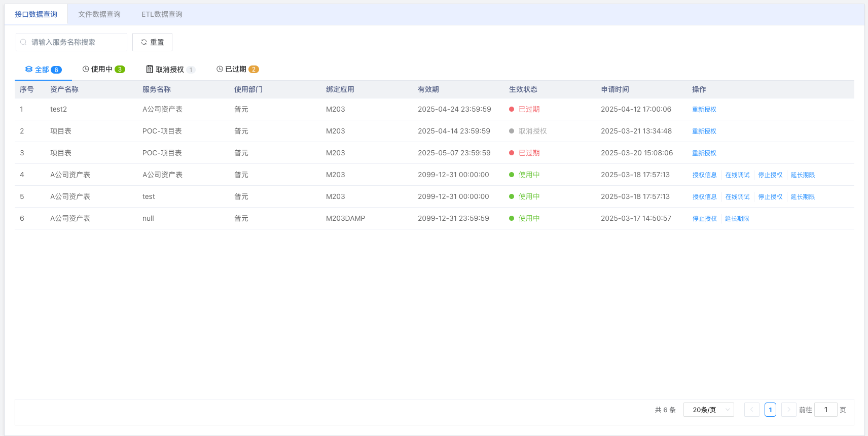Click 延长期限 for row 4

coord(803,175)
